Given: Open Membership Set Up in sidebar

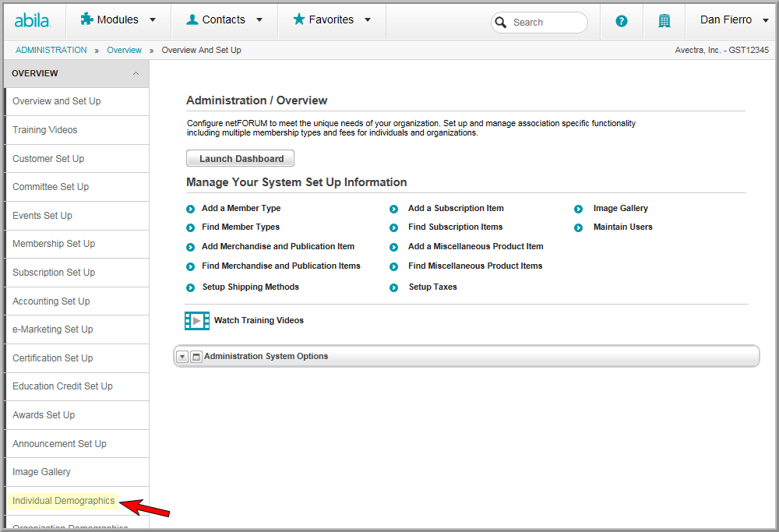Looking at the screenshot, I should coord(77,244).
